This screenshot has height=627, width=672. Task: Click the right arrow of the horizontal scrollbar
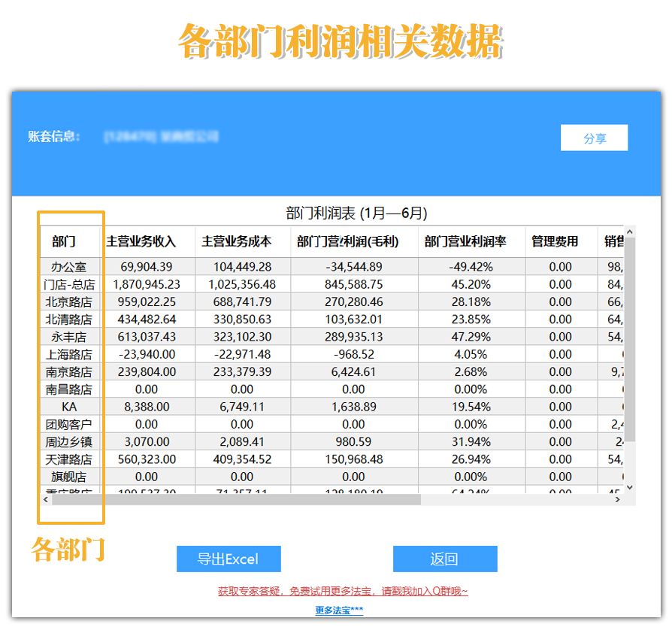coord(619,498)
